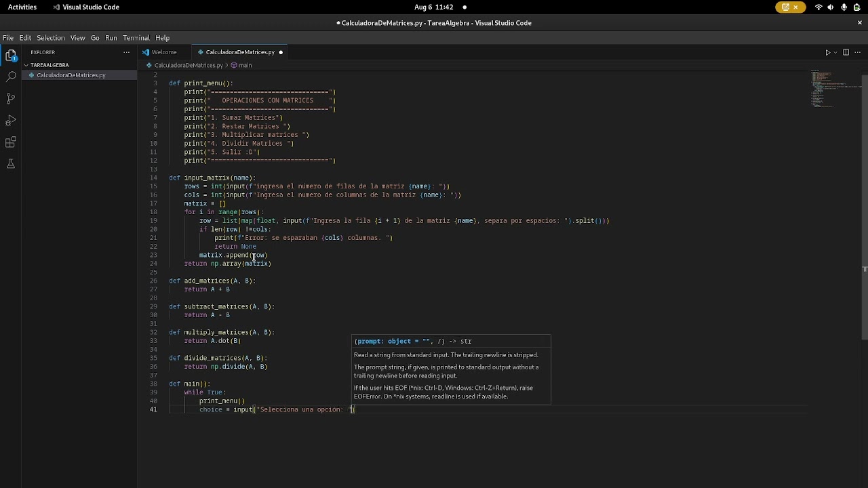Open GNOME Activities overview
868x488 pixels.
pyautogui.click(x=22, y=7)
